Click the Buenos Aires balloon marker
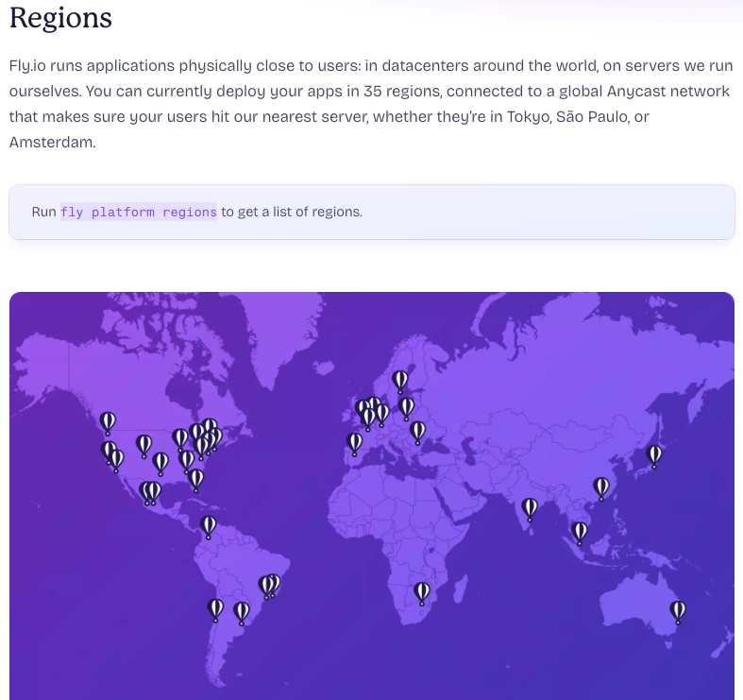The width and height of the screenshot is (743, 700). [x=242, y=613]
